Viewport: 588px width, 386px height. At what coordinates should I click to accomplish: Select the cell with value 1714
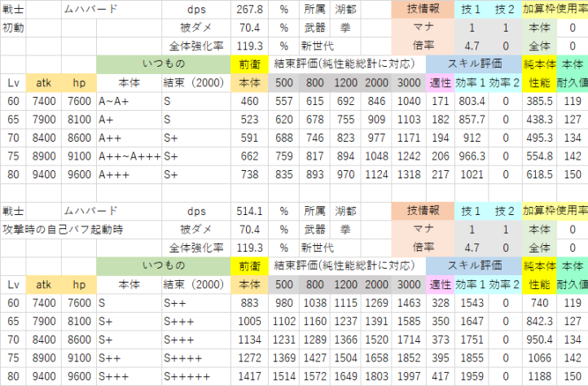(409, 340)
